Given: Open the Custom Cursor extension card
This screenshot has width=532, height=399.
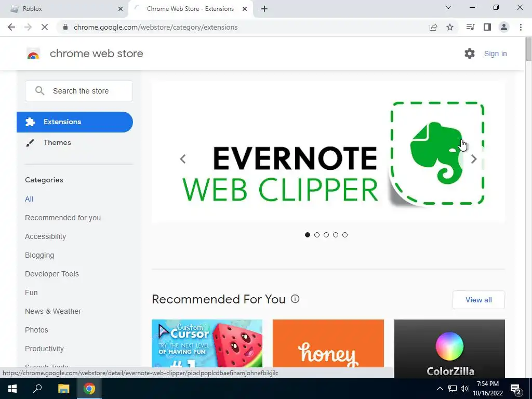Looking at the screenshot, I should (207, 343).
